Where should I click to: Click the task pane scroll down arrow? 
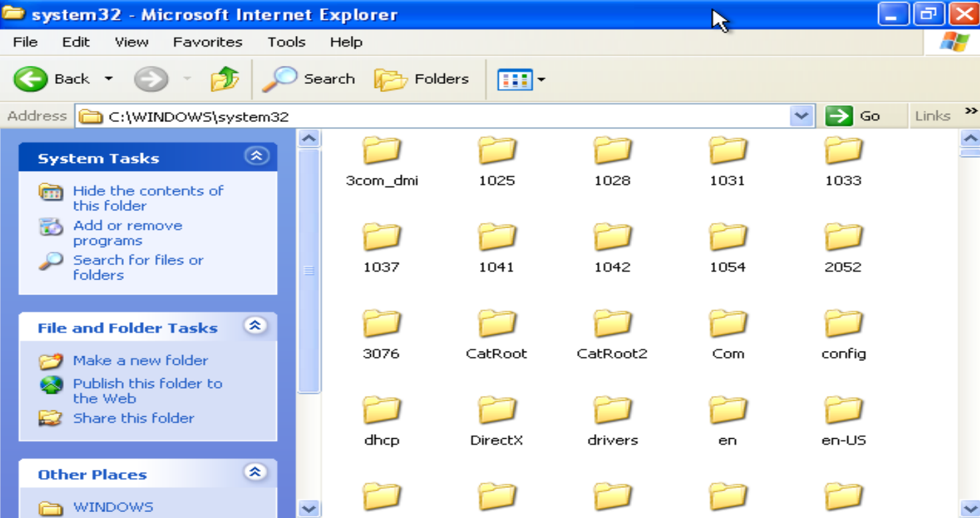[308, 509]
